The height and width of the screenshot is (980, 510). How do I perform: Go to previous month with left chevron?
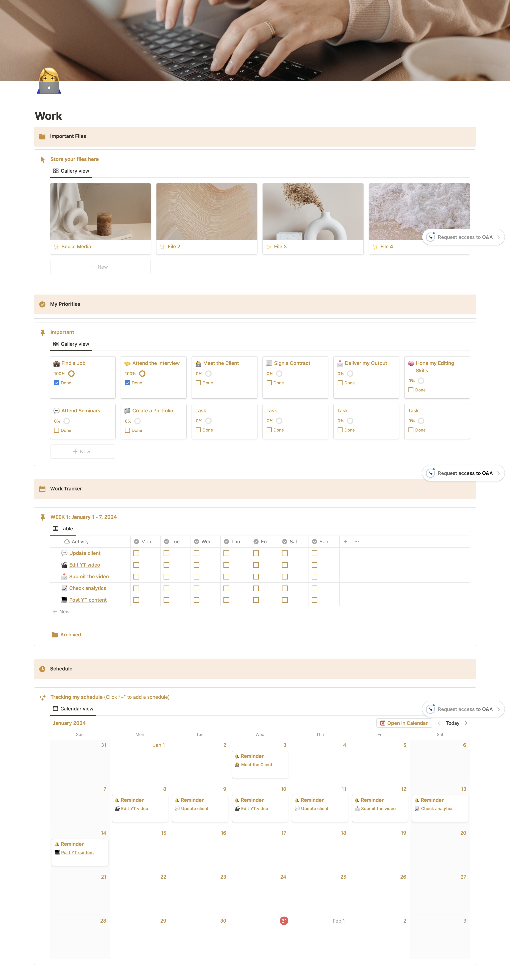(x=439, y=723)
